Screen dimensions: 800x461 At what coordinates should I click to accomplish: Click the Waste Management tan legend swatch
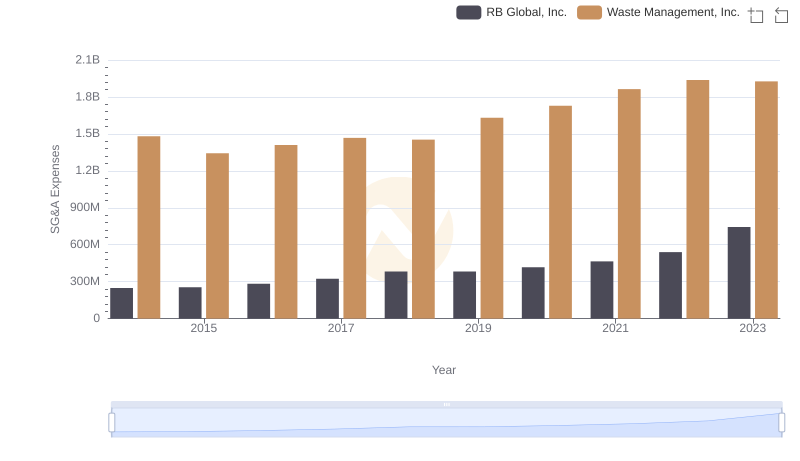tap(589, 12)
